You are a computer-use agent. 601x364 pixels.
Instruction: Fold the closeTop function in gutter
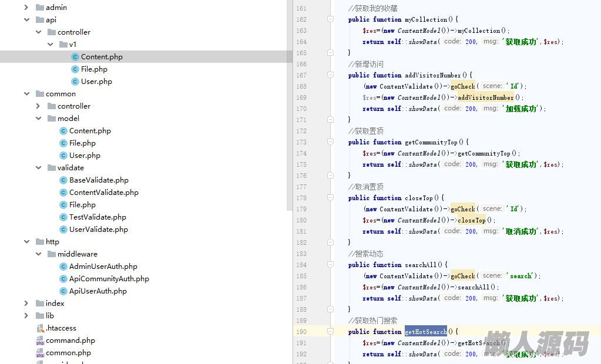(x=330, y=198)
